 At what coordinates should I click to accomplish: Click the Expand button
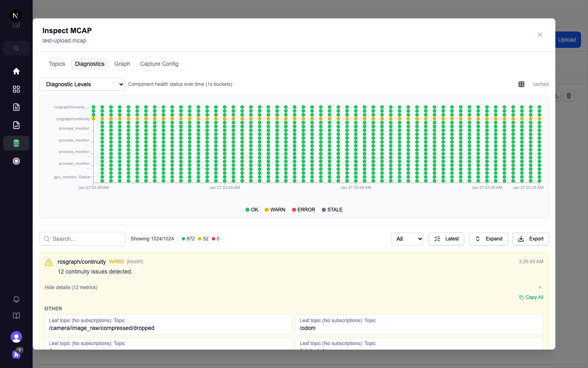[x=488, y=239]
